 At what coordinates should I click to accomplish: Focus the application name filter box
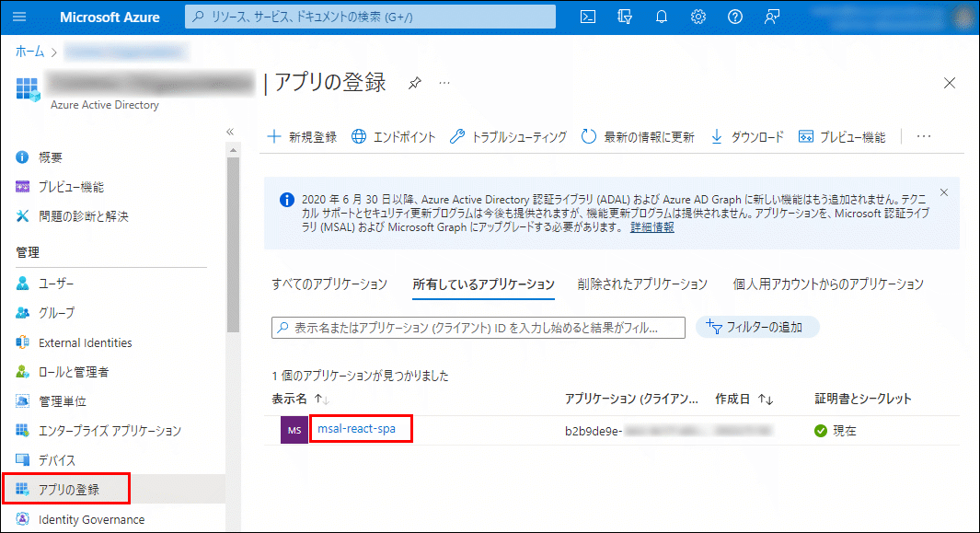coord(478,328)
